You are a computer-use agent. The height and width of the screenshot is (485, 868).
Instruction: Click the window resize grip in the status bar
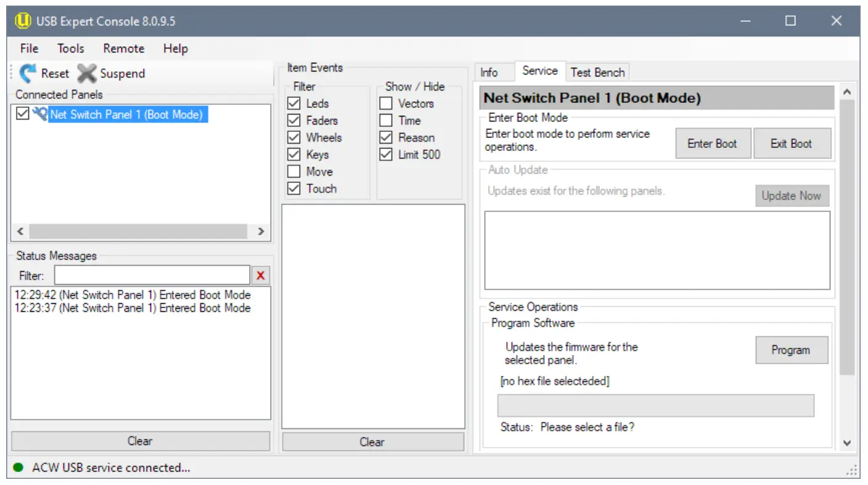[853, 471]
